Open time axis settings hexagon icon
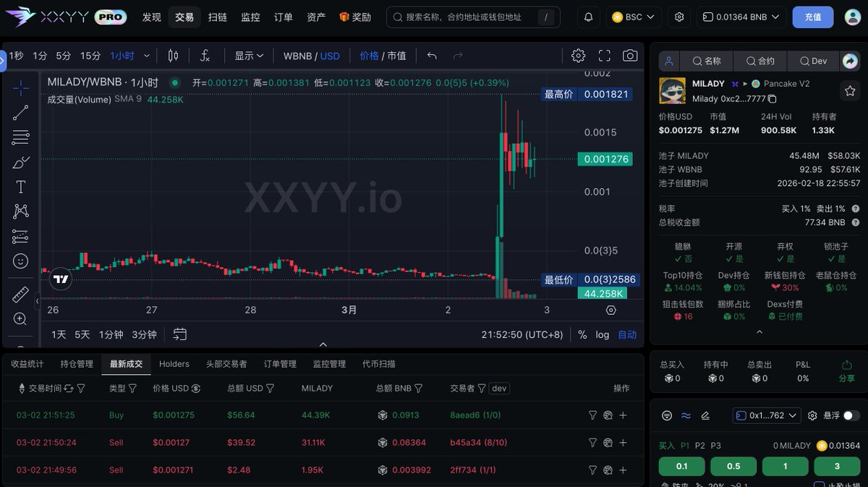 (x=611, y=310)
